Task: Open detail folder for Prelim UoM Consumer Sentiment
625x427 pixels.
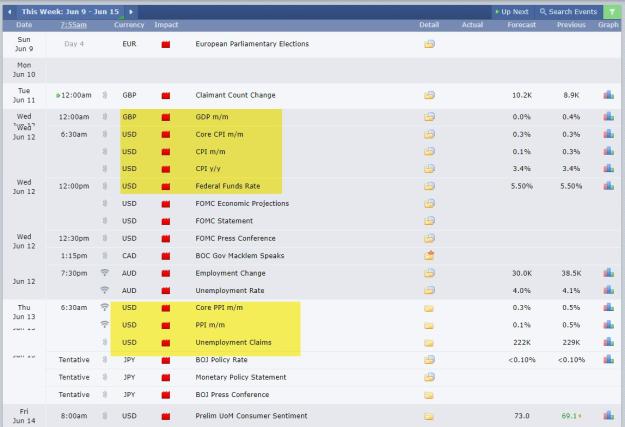Action: pos(428,417)
